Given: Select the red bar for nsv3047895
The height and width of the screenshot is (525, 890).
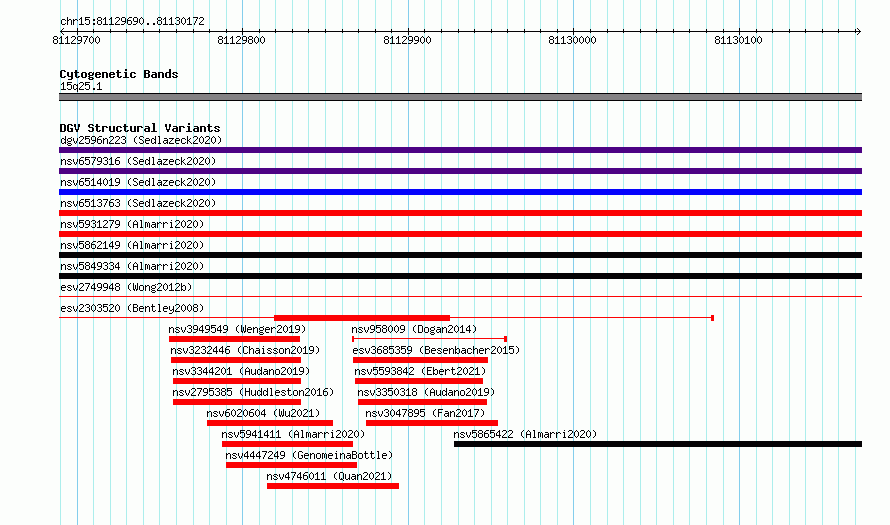Looking at the screenshot, I should pyautogui.click(x=432, y=423).
